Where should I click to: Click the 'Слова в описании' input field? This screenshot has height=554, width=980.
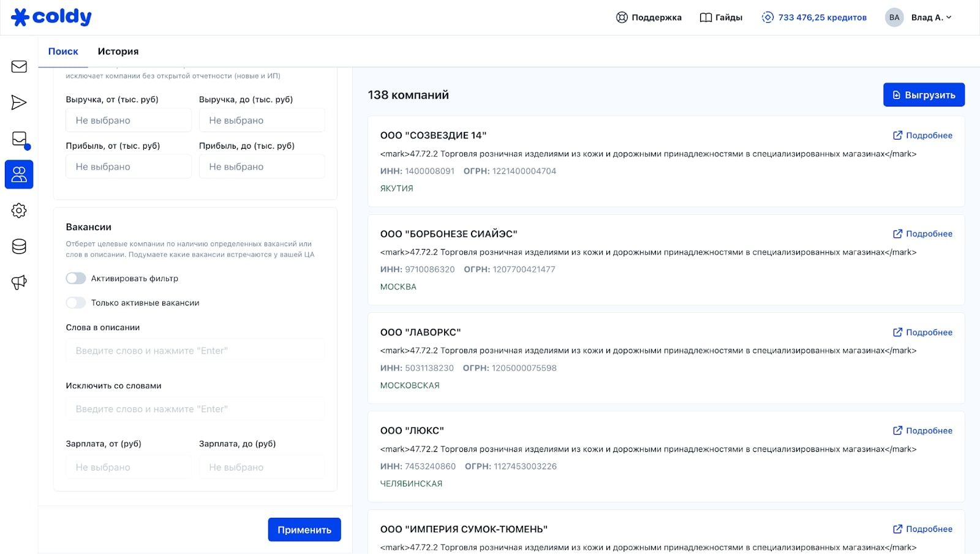(x=195, y=351)
